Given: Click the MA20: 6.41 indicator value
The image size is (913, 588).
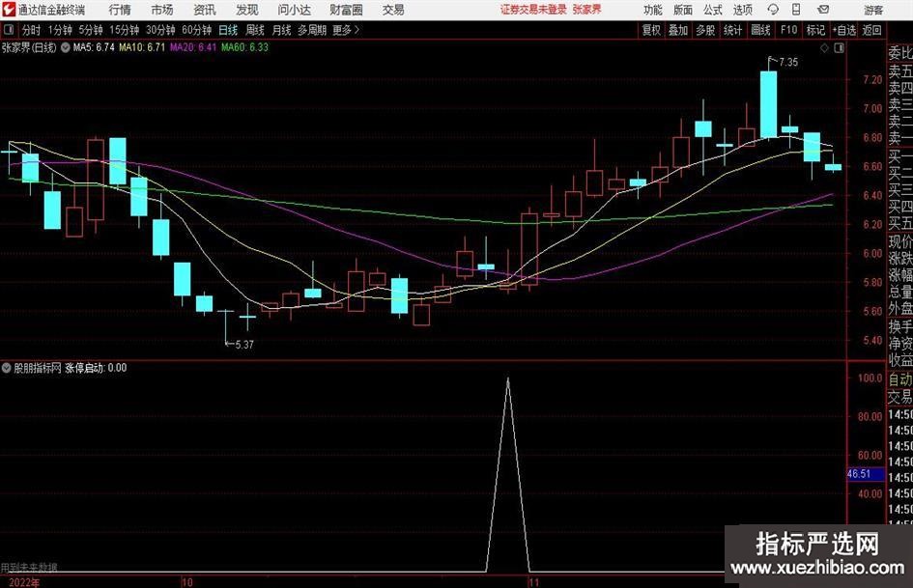Looking at the screenshot, I should 193,47.
